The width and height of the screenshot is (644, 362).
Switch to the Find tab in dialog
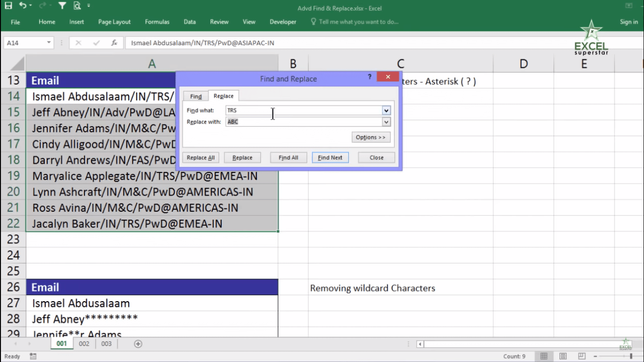pyautogui.click(x=195, y=96)
